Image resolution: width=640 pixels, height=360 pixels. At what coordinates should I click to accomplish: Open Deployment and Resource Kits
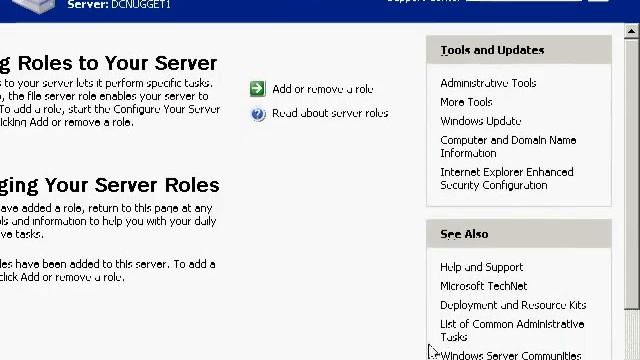point(513,305)
